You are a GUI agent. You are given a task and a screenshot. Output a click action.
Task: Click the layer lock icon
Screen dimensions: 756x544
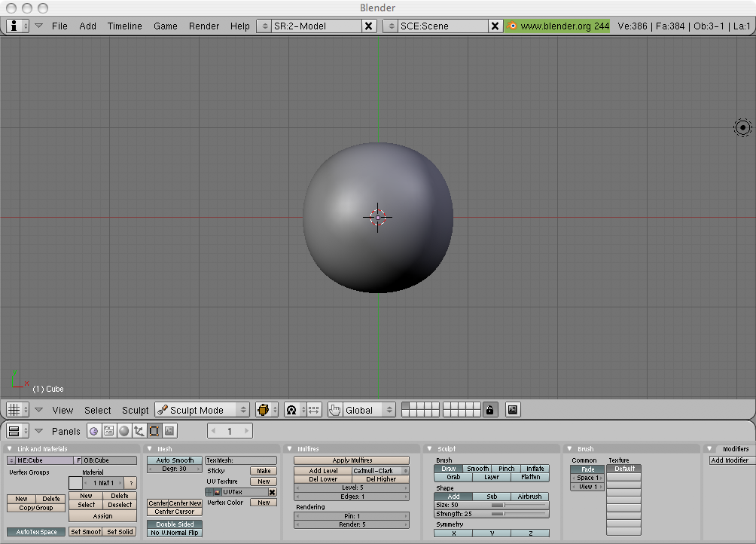(x=490, y=410)
